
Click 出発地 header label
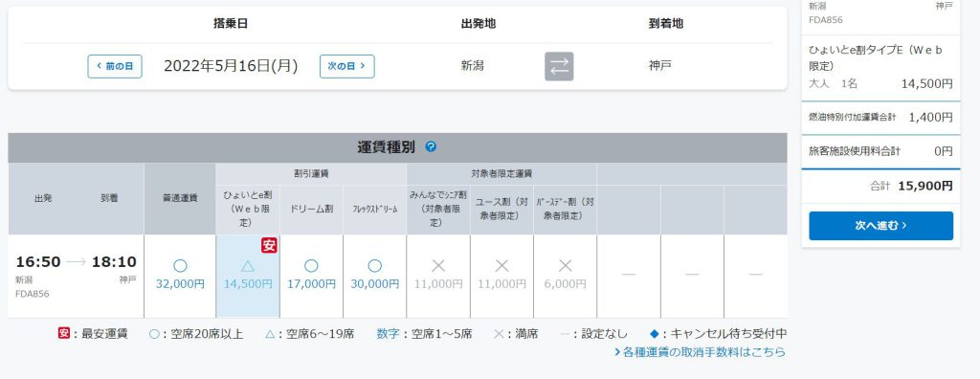(x=479, y=24)
